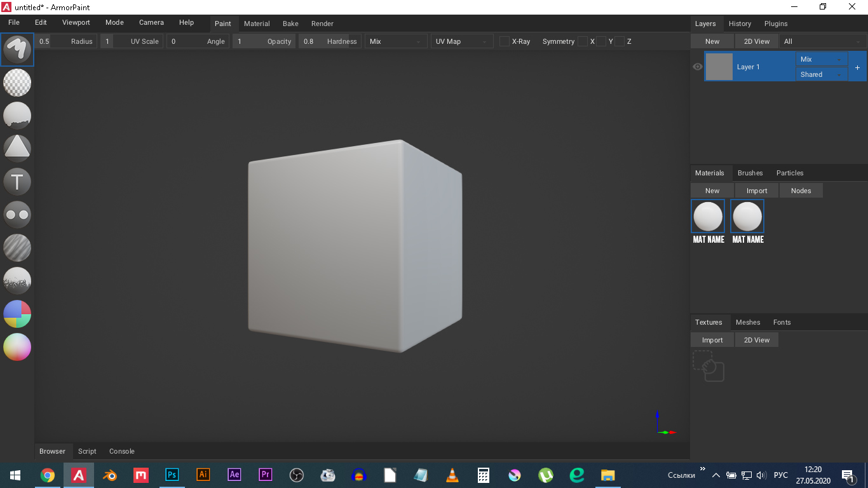The width and height of the screenshot is (868, 488).
Task: Open the brush blend mode Mix dropdown
Action: [395, 41]
